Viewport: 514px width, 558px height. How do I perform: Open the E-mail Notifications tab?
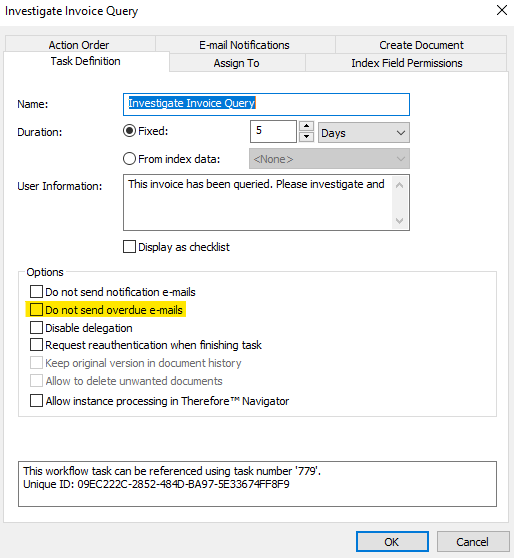[245, 45]
